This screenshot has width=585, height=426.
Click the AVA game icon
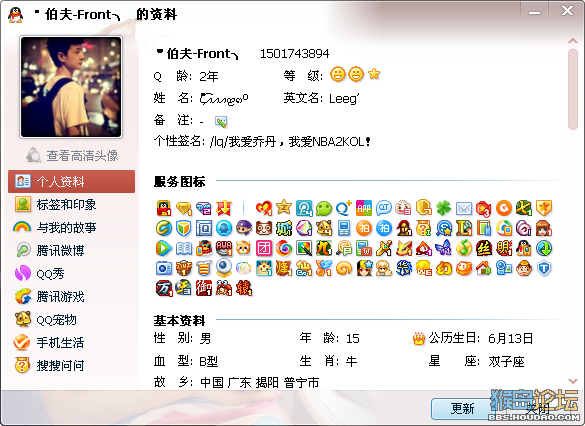tap(223, 248)
